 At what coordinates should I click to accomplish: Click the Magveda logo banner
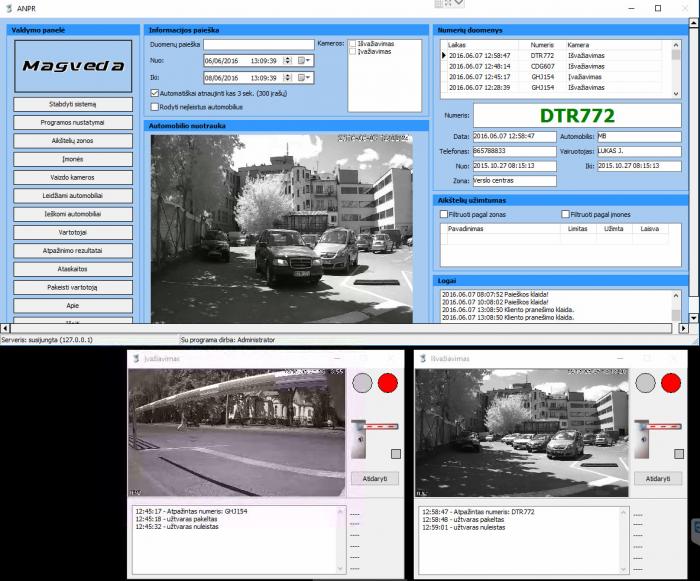74,66
